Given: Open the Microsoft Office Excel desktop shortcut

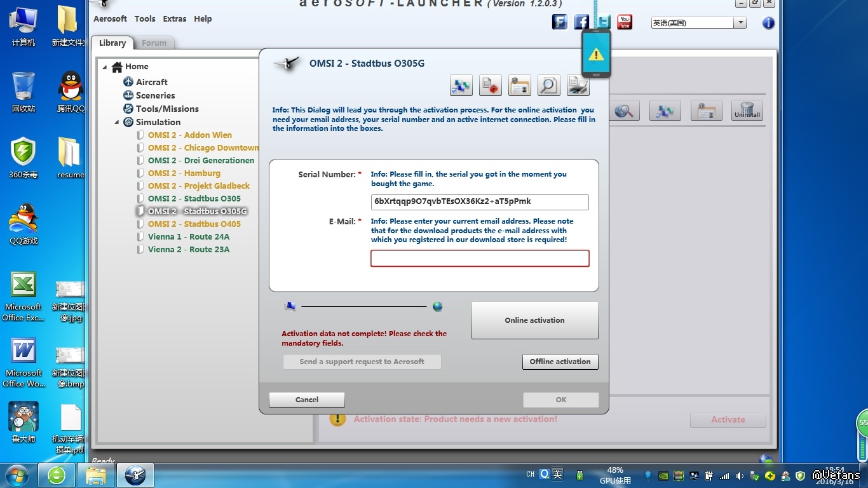Looking at the screenshot, I should coord(24,297).
